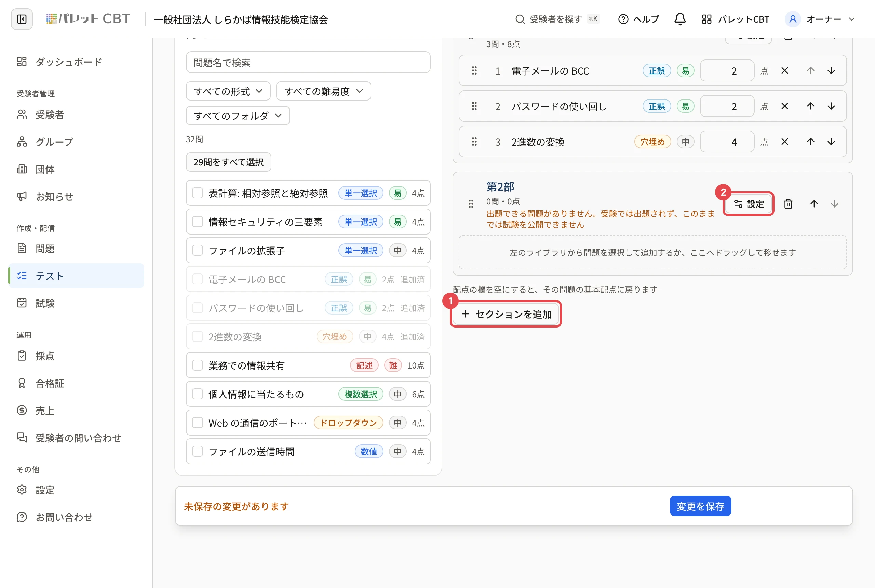Click the 変更を保存 button

tap(700, 506)
